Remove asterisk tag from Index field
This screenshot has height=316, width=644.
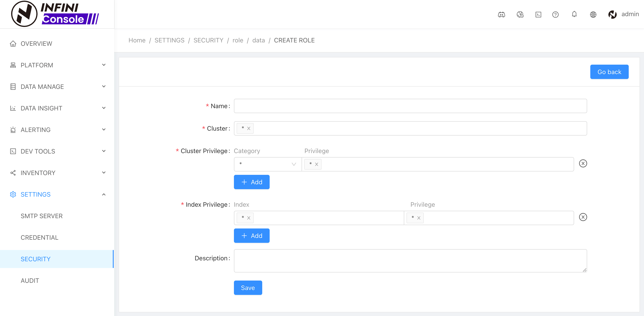249,218
